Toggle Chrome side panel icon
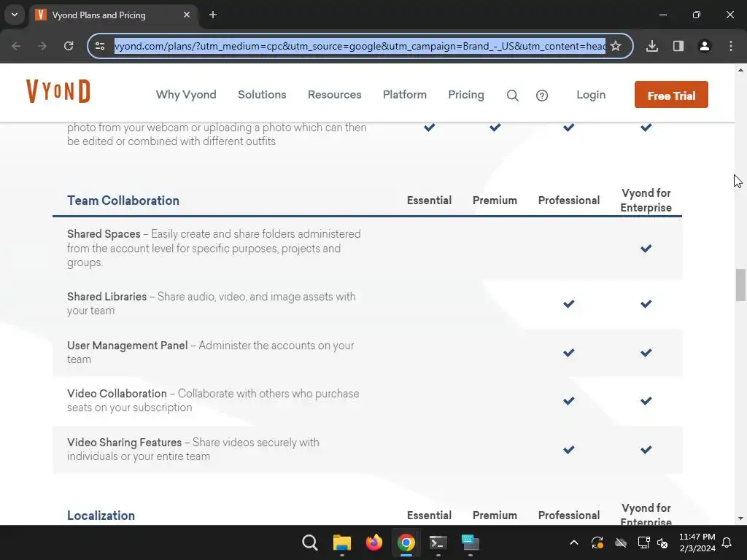The height and width of the screenshot is (560, 747). 678,46
